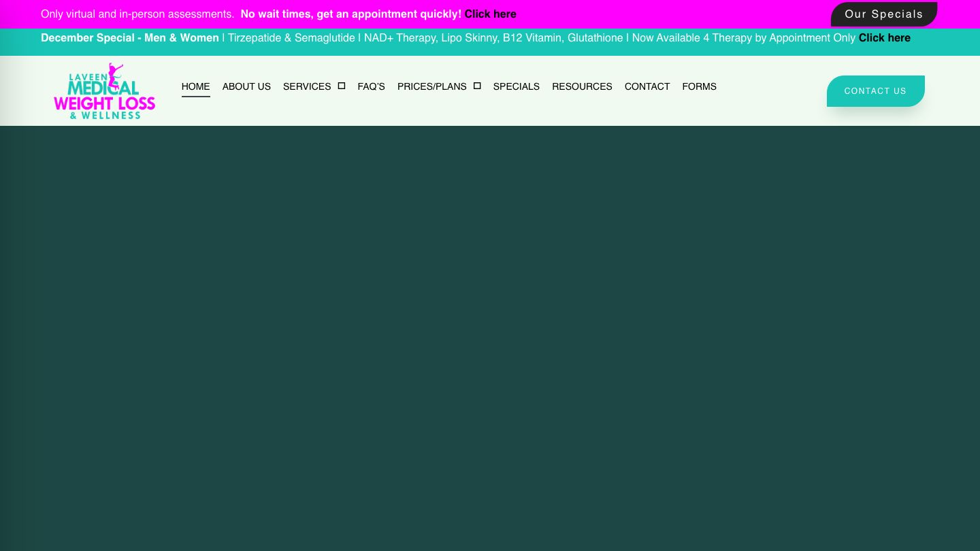The image size is (980, 551).
Task: Select Contact in the navigation bar
Action: (647, 86)
